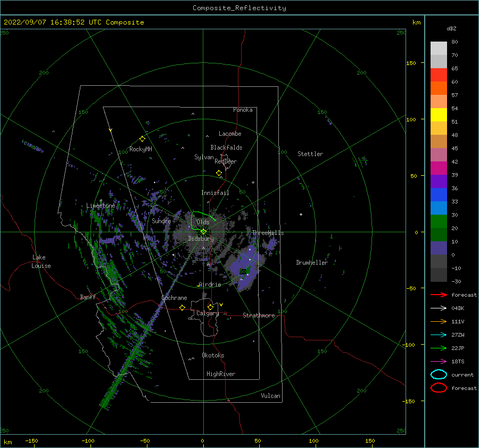Click the Ponoka town label
This screenshot has width=479, height=448.
243,110
